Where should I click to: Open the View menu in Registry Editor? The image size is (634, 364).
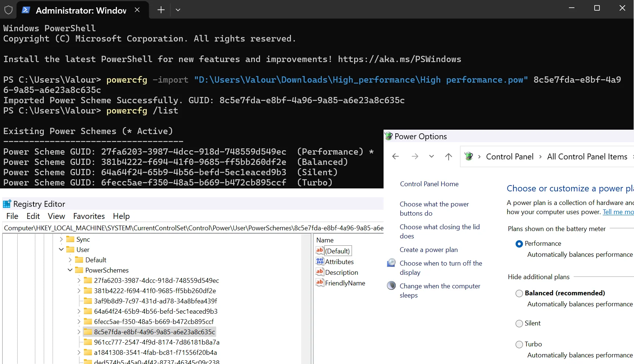click(56, 216)
